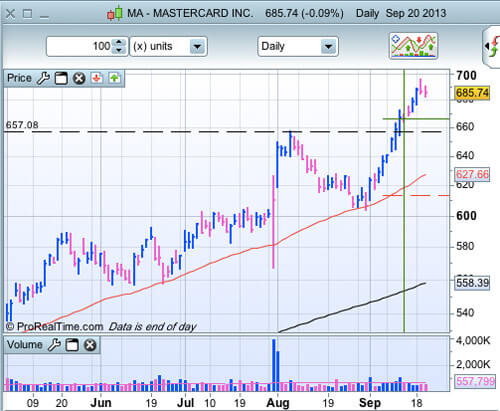500x411 pixels.
Task: Click the 557,799 volume value label
Action: coord(475,381)
